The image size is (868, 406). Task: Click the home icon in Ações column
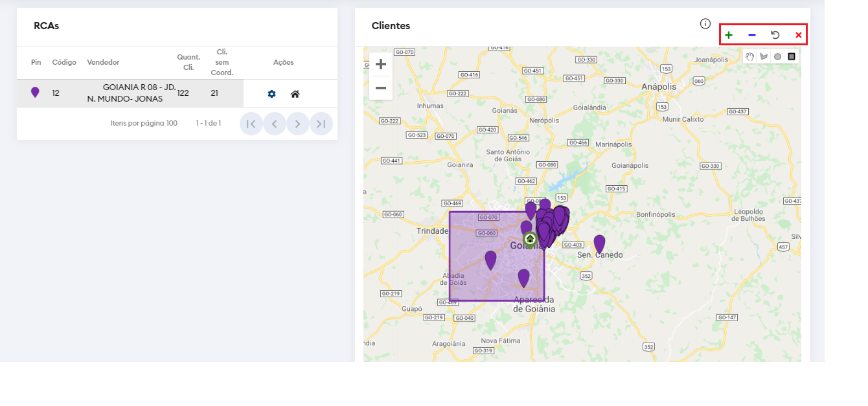pos(295,94)
